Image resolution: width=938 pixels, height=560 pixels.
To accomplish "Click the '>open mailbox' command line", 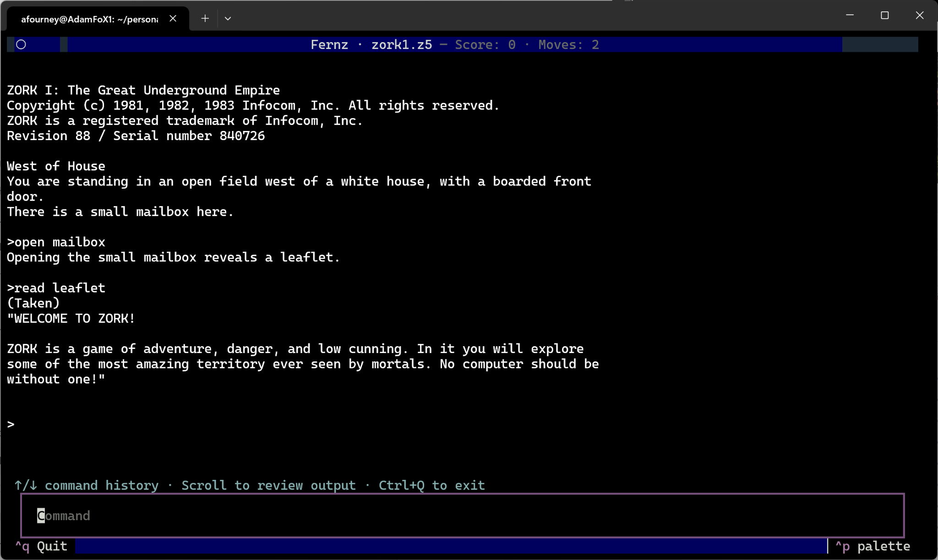I will (x=56, y=242).
